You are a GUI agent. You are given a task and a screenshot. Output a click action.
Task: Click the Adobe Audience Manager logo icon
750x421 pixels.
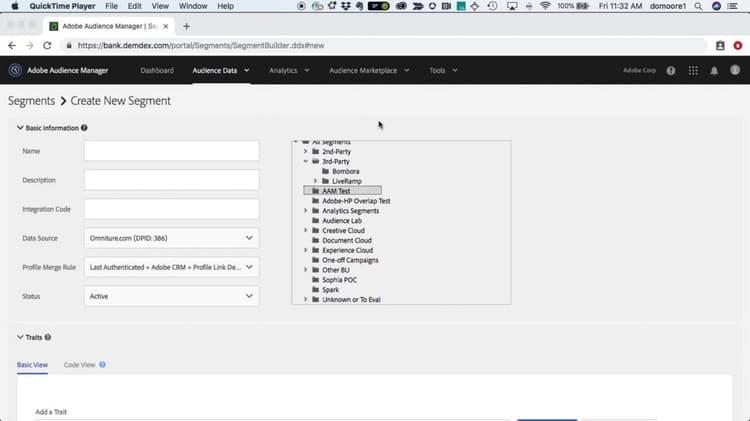click(x=15, y=70)
